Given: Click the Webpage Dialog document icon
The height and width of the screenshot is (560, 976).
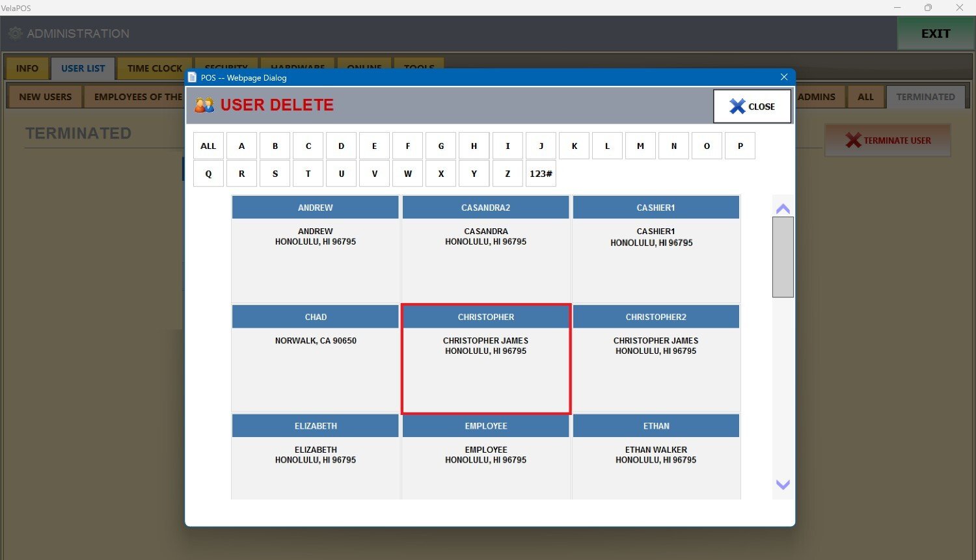Looking at the screenshot, I should [x=193, y=77].
